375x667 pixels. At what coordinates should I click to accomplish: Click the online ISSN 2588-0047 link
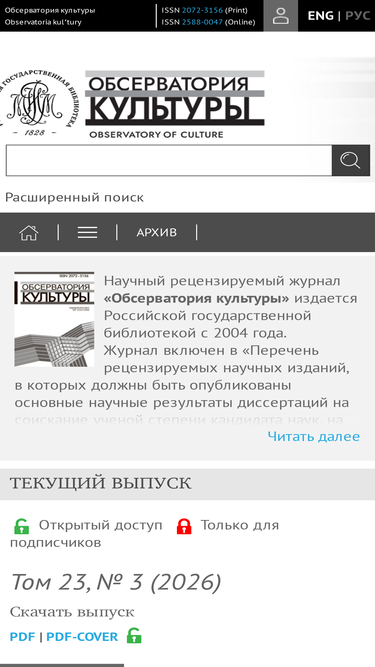point(202,22)
